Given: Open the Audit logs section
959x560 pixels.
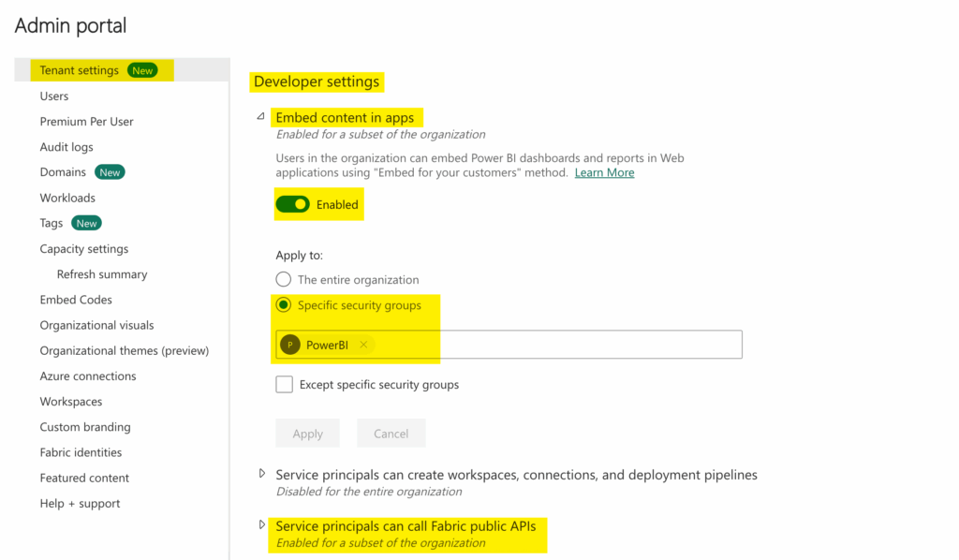Looking at the screenshot, I should coord(66,147).
